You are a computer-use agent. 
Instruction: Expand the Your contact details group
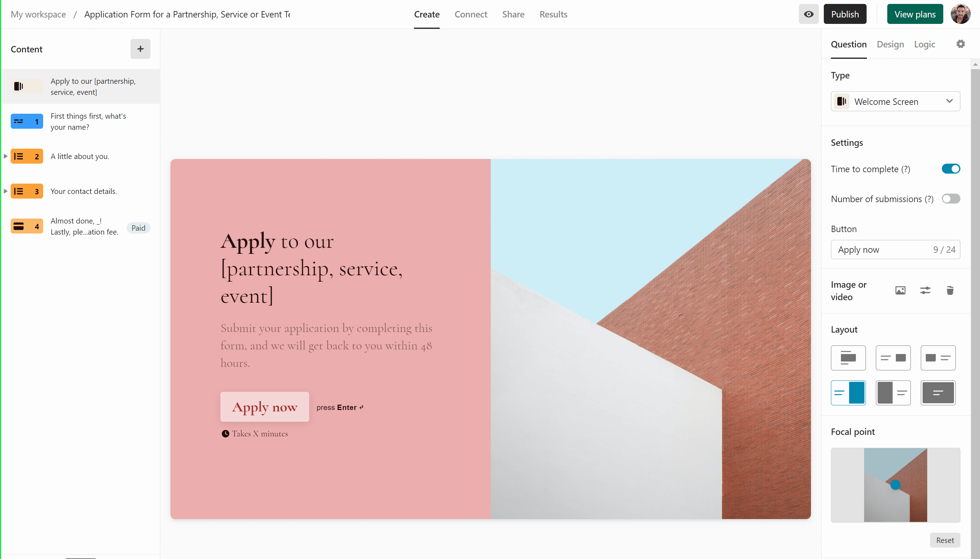click(x=6, y=191)
